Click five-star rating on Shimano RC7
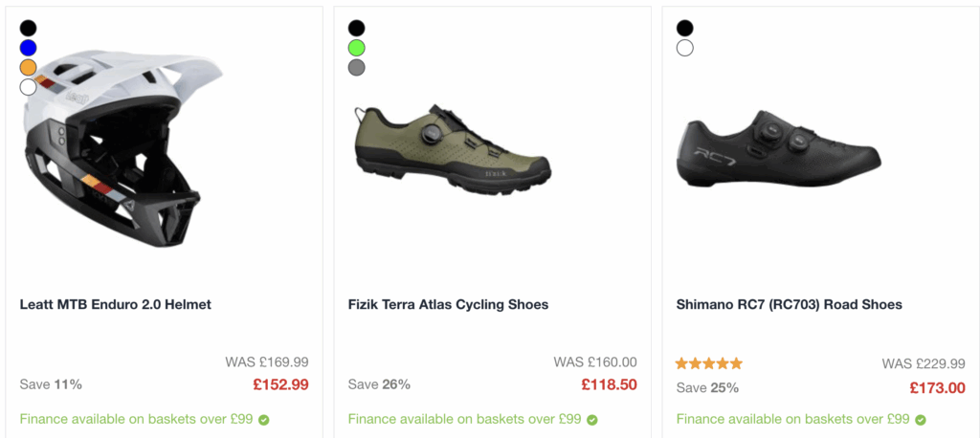The width and height of the screenshot is (980, 438). (x=709, y=363)
